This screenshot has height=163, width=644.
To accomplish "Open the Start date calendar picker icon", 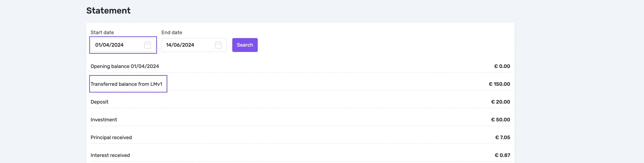I will pos(147,45).
